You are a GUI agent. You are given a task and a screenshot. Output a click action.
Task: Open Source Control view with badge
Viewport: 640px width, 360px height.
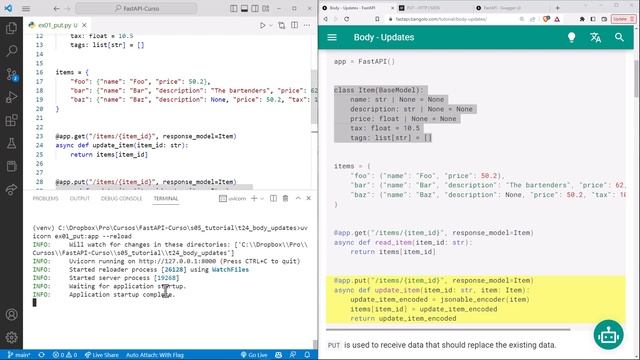tap(11, 74)
